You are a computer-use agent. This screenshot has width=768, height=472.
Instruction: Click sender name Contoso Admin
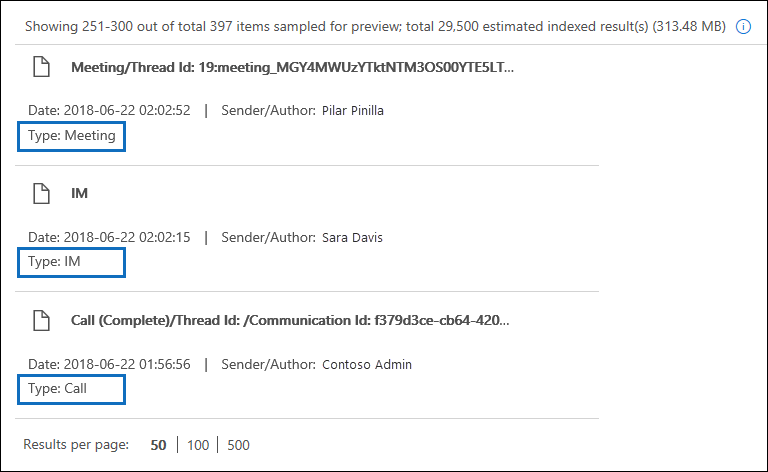[x=366, y=365]
